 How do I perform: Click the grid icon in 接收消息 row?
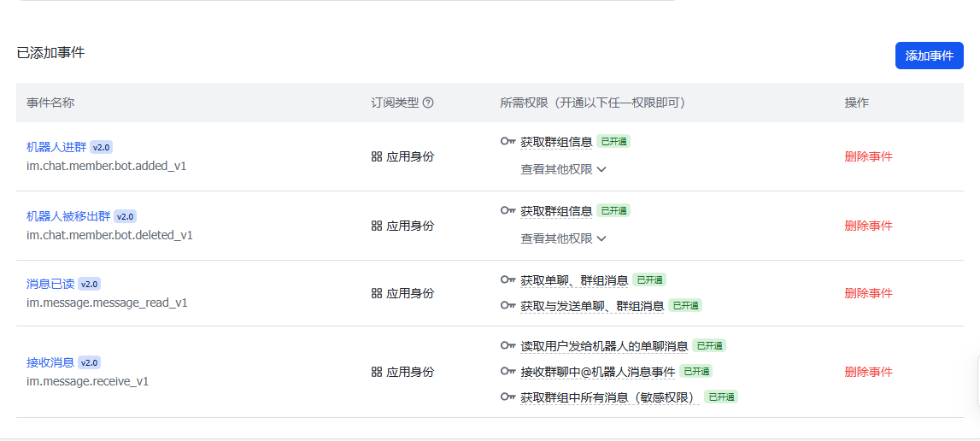pyautogui.click(x=377, y=372)
